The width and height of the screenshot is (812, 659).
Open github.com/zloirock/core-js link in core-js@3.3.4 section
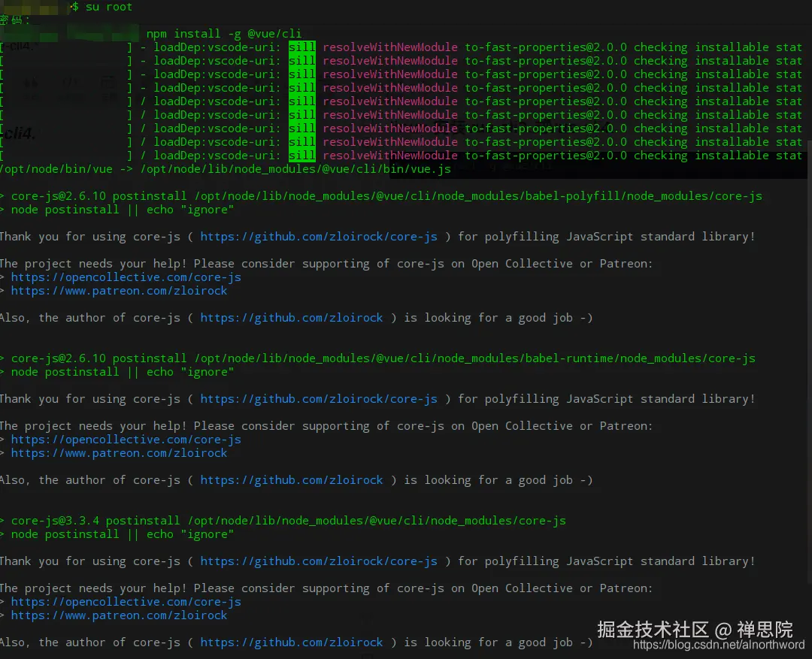tap(319, 561)
